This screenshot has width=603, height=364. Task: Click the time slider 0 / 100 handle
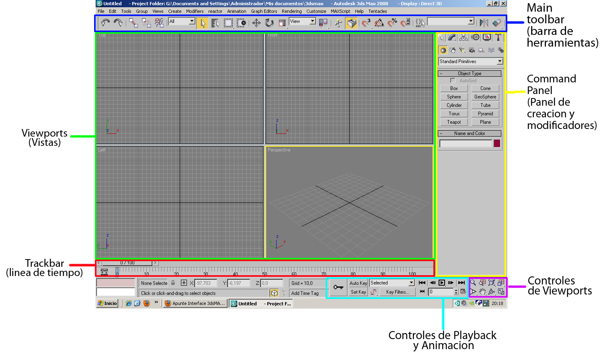[127, 263]
